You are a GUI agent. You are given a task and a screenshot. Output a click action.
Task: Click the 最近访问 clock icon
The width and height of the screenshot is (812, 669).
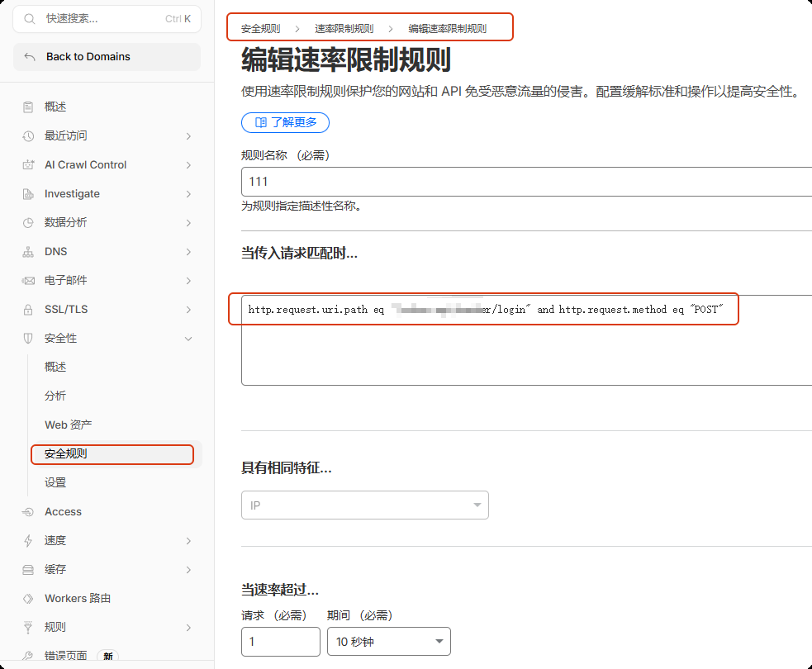pos(28,136)
